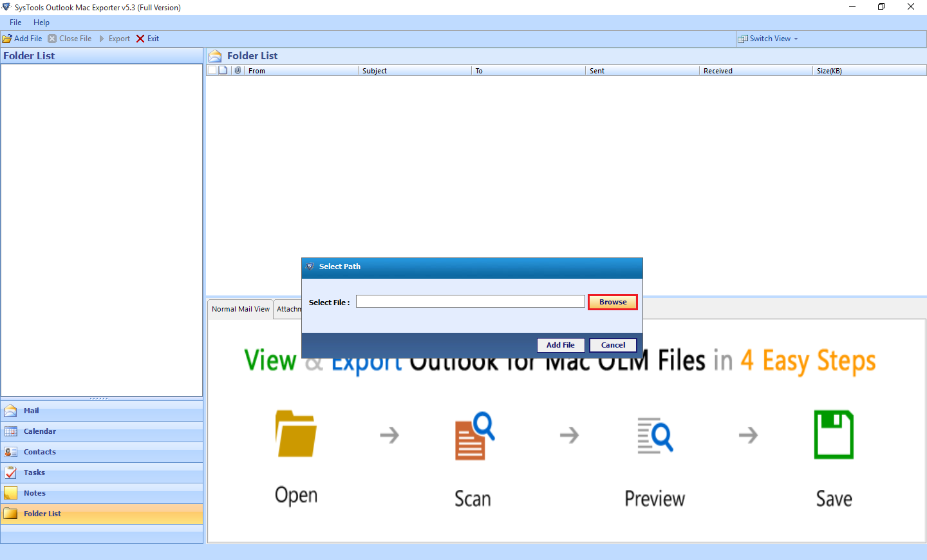927x560 pixels.
Task: Click the Calendar icon in sidebar
Action: pyautogui.click(x=10, y=431)
